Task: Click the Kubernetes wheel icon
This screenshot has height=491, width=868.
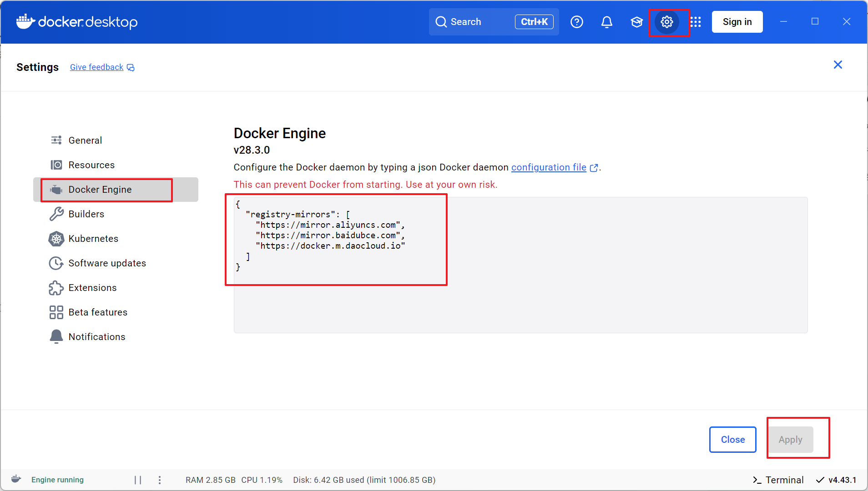Action: pyautogui.click(x=56, y=239)
